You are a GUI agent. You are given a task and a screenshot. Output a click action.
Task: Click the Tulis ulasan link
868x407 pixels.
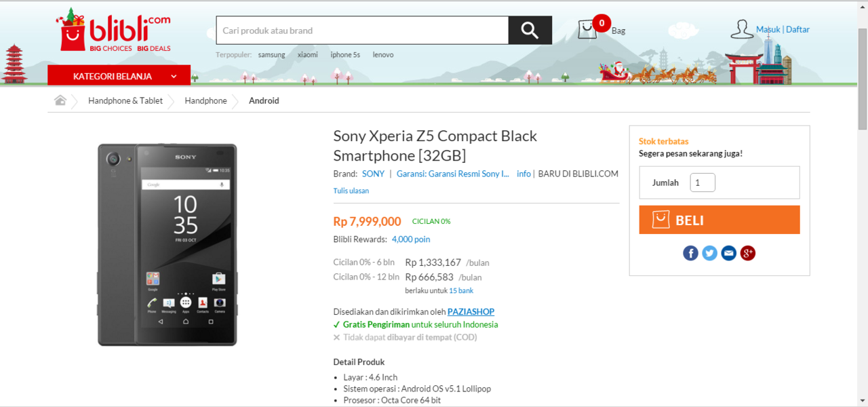coord(351,191)
